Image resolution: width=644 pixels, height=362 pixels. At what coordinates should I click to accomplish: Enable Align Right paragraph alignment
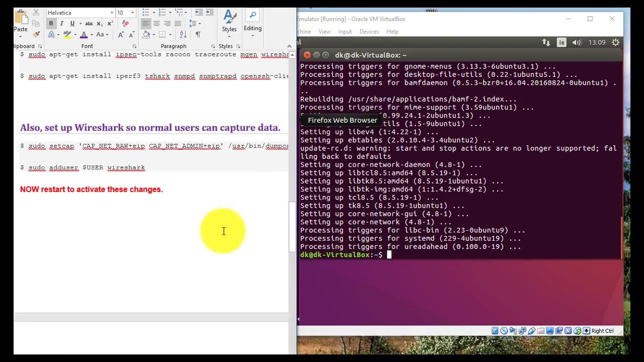tap(167, 24)
